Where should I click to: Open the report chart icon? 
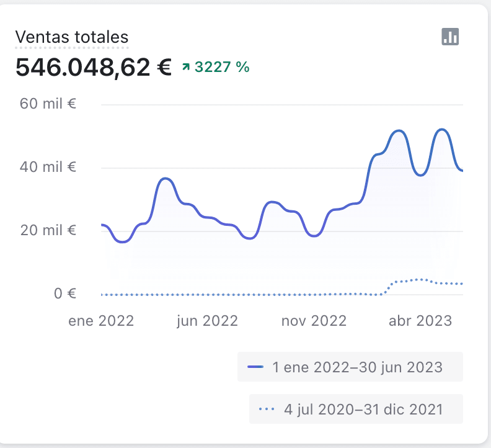point(450,37)
